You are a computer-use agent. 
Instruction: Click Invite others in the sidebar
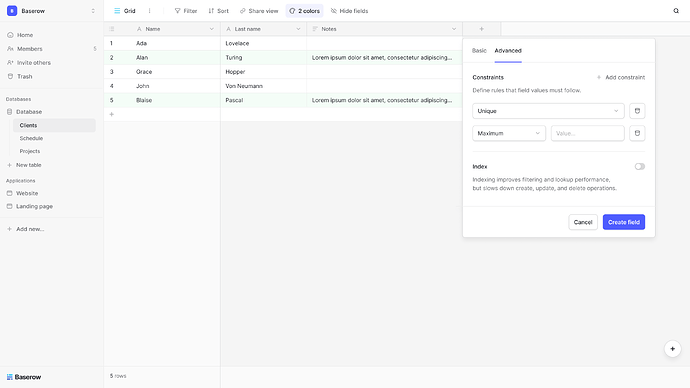coord(33,63)
